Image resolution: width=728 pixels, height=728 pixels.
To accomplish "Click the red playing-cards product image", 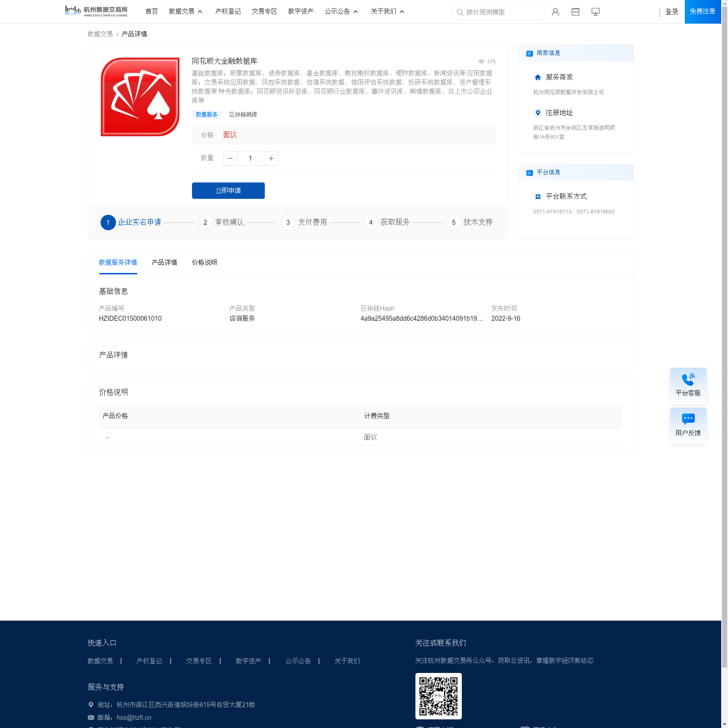I will pos(140,97).
